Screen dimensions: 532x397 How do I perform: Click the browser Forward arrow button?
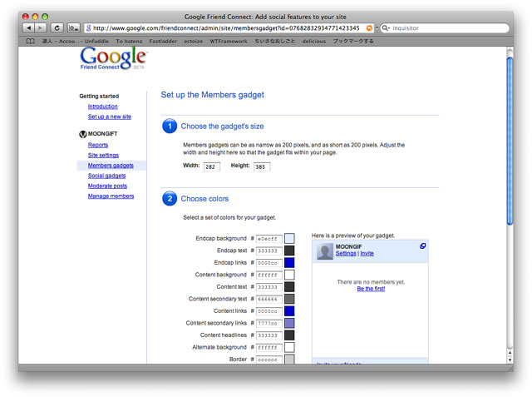41,27
